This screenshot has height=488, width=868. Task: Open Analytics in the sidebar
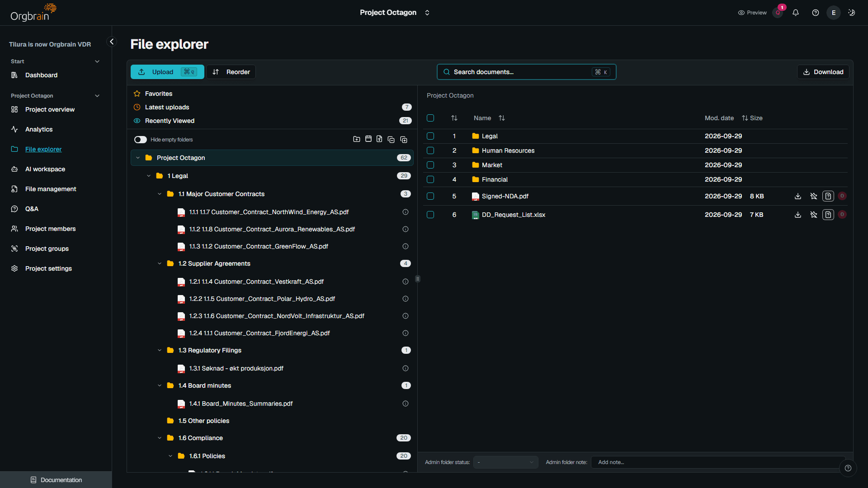(39, 129)
